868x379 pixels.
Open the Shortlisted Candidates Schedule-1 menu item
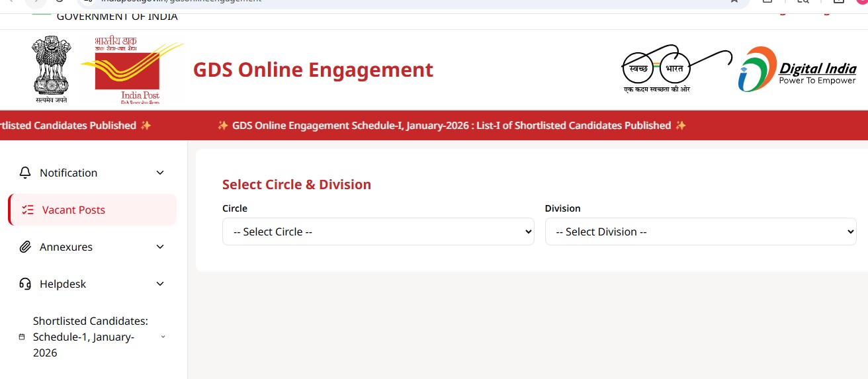[x=90, y=337]
